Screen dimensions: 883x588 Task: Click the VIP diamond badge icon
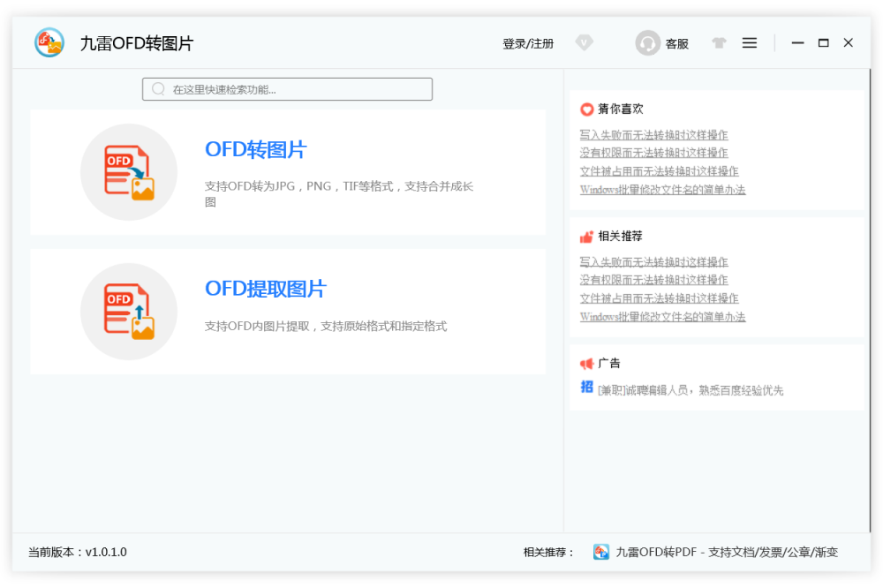[584, 42]
